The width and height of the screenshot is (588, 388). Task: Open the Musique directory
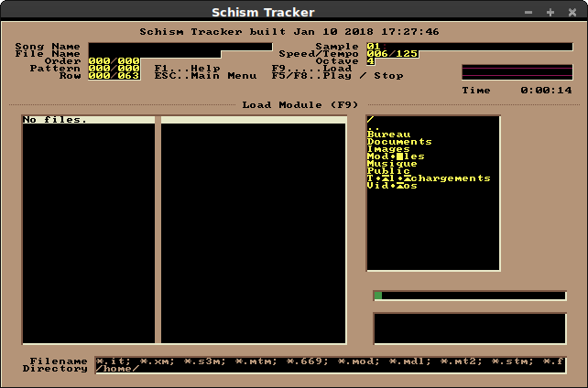(x=392, y=163)
